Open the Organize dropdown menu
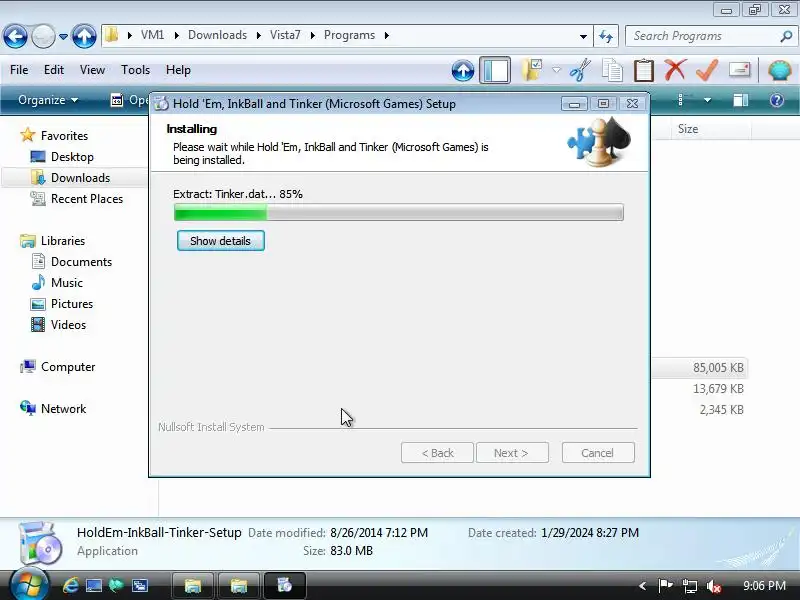The width and height of the screenshot is (800, 600). [47, 100]
